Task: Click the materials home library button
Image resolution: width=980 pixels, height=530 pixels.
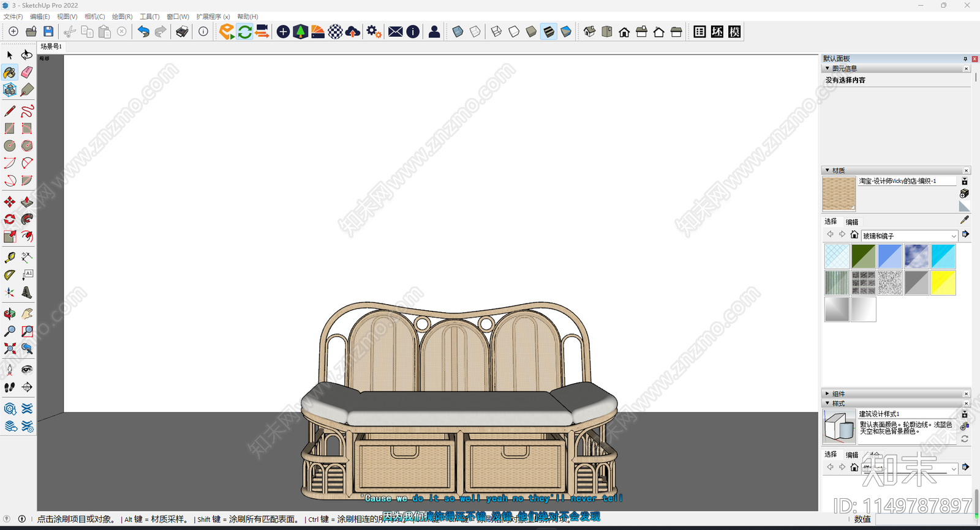Action: tap(854, 234)
